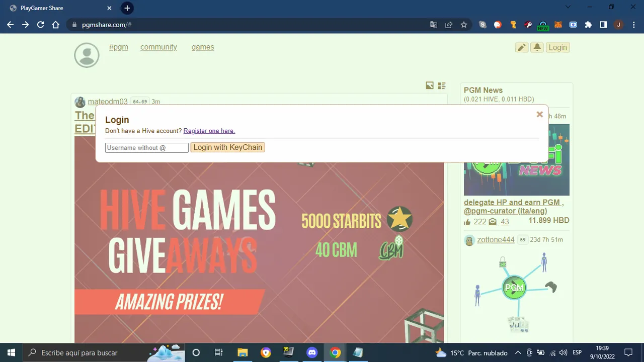Open Task View on taskbar
This screenshot has height=362, width=644.
218,352
